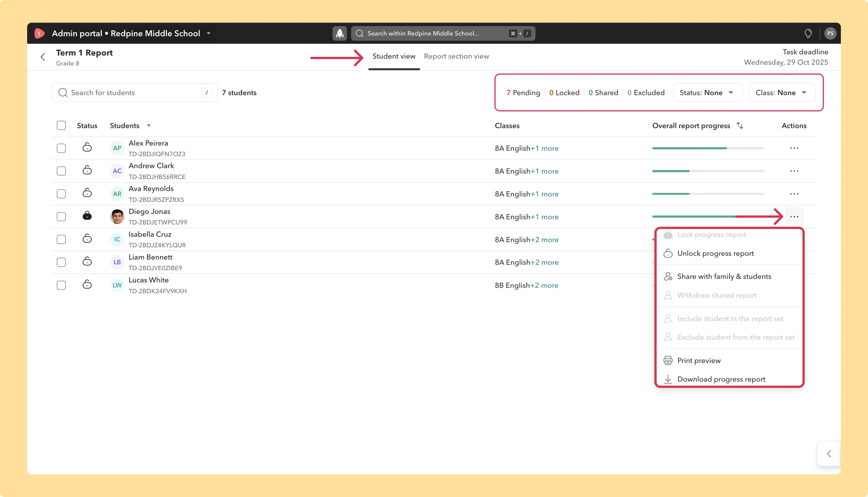Click Liam Bennett's LB avatar
868x497 pixels.
(x=117, y=262)
